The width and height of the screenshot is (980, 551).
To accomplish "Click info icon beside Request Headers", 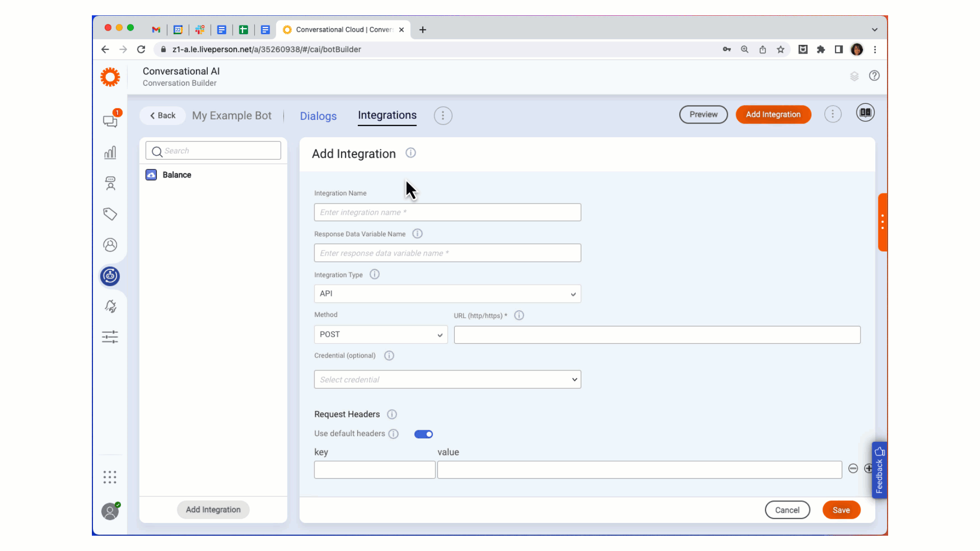I will 392,414.
